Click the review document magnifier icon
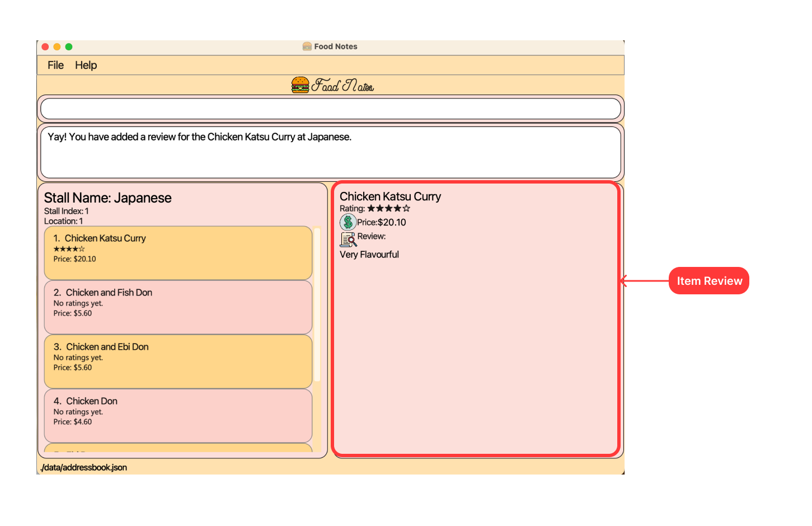The height and width of the screenshot is (526, 812). [x=348, y=239]
